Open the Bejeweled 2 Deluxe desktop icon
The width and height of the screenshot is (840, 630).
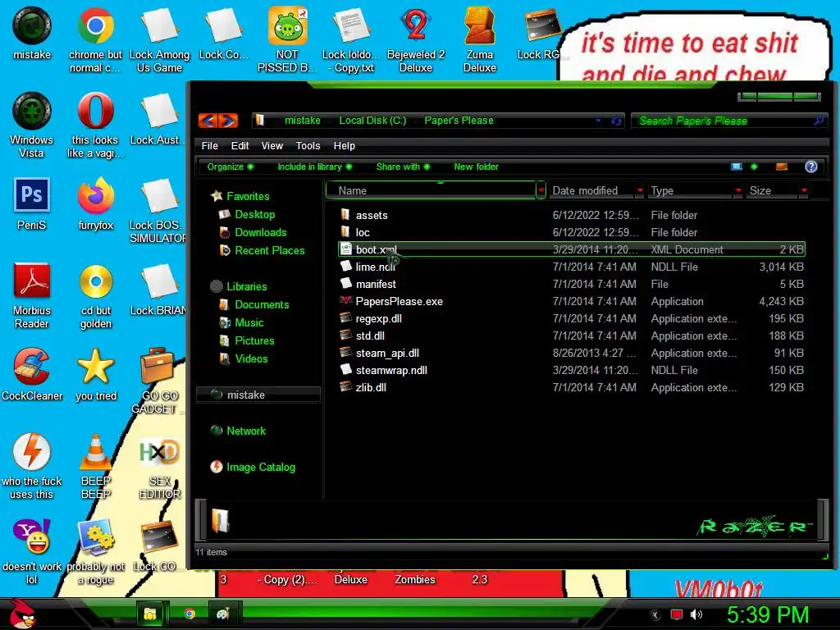(416, 40)
